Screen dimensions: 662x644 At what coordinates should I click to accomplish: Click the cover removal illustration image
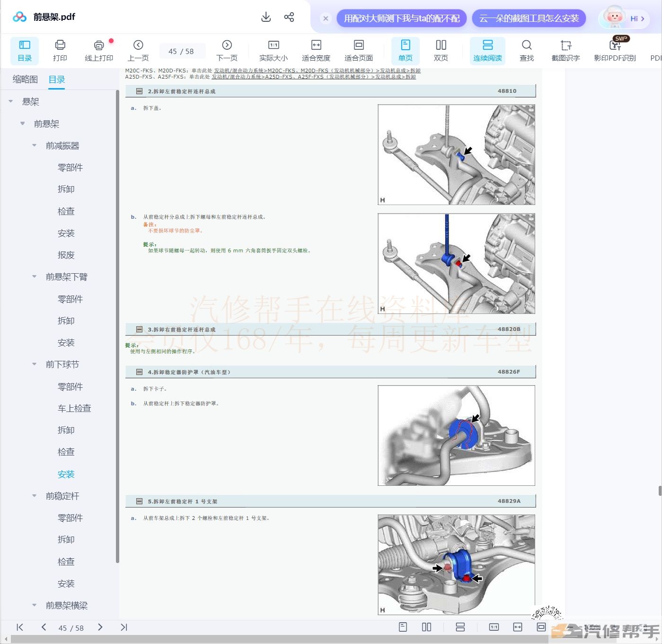point(456,155)
